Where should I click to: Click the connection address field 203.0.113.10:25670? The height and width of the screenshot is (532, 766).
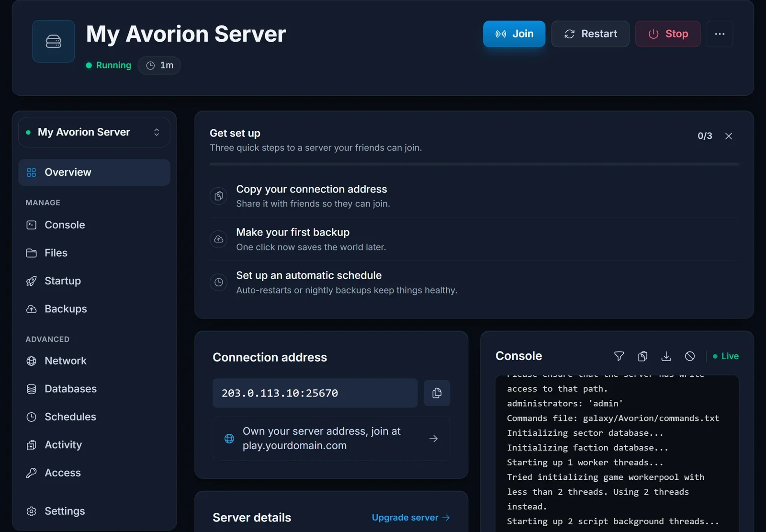point(315,393)
